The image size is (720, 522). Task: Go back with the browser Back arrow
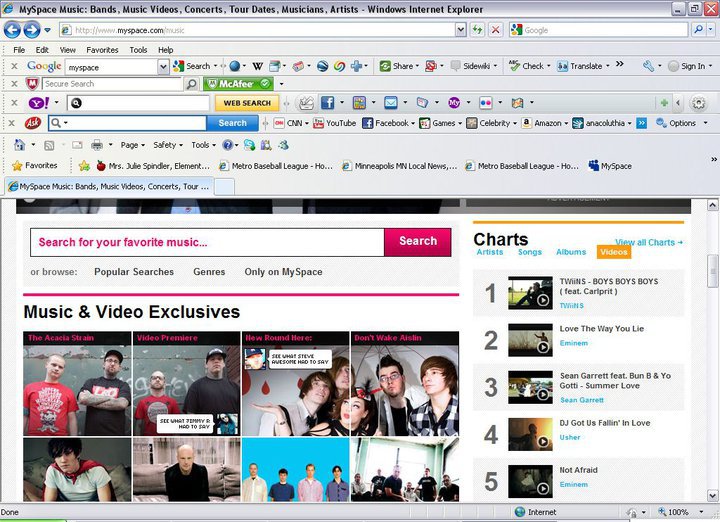[x=12, y=30]
